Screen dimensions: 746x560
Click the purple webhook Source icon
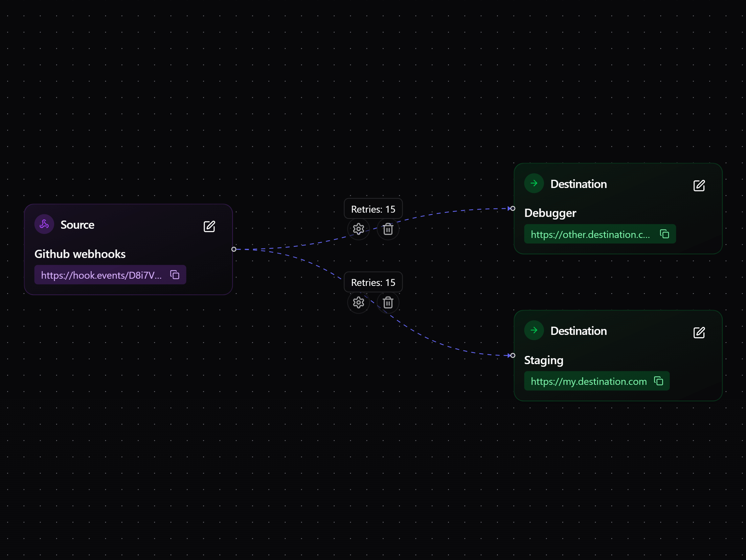44,224
